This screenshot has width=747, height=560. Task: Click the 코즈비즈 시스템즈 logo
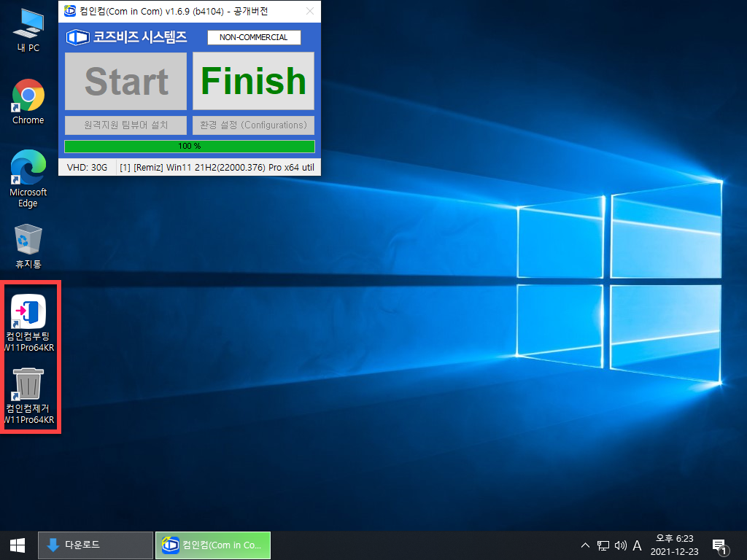pyautogui.click(x=126, y=37)
